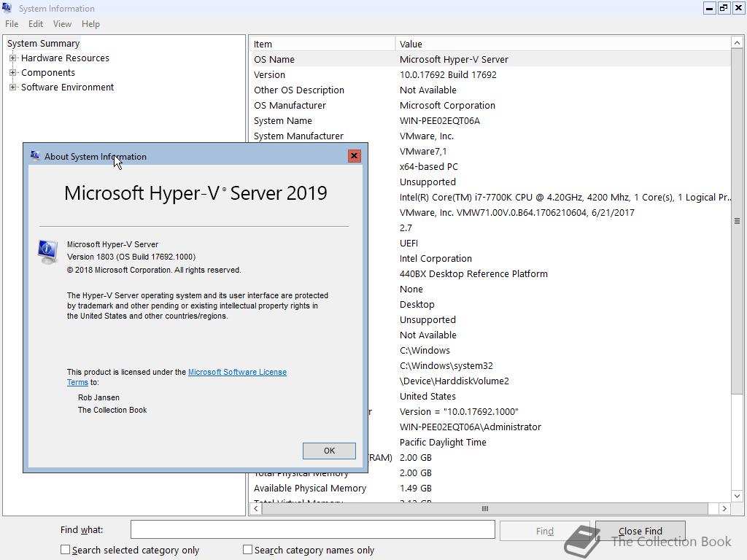Click the value VMware7,1
The image size is (747, 560).
423,152
